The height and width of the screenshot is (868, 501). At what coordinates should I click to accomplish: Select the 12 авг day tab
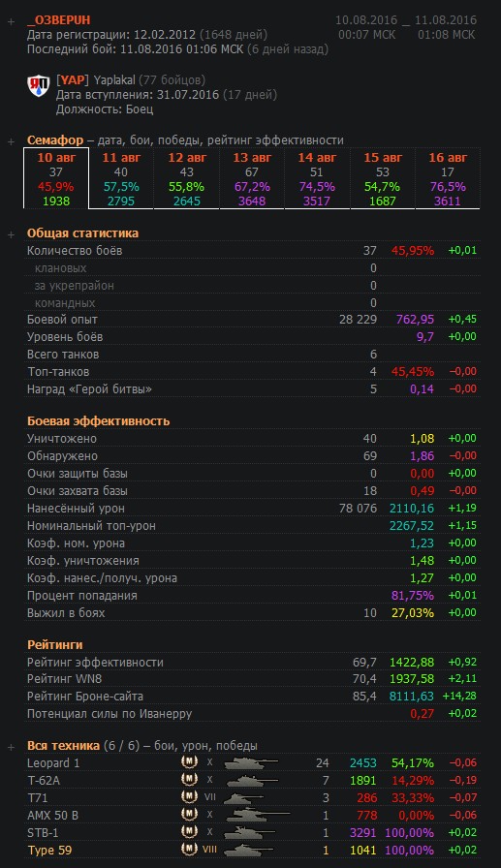point(187,178)
